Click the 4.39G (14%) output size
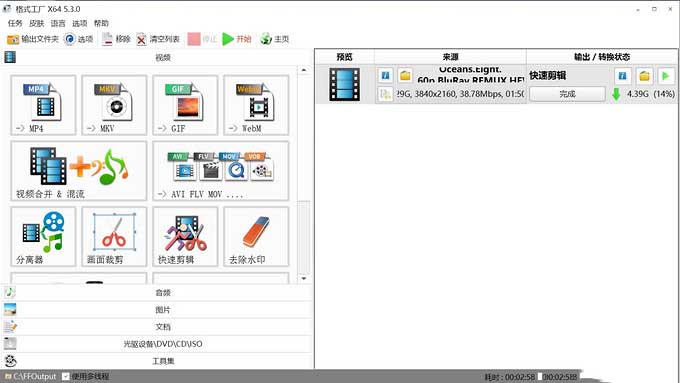680x383 pixels. pos(651,94)
